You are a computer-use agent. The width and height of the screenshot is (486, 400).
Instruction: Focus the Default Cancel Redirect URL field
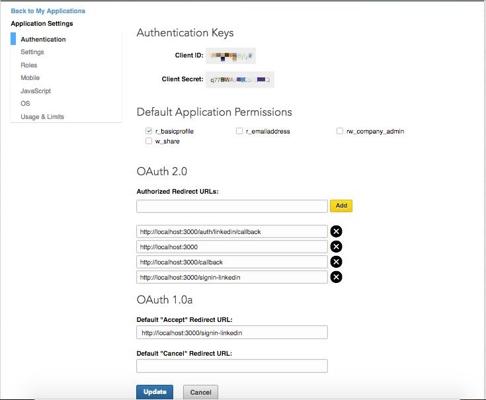click(232, 366)
